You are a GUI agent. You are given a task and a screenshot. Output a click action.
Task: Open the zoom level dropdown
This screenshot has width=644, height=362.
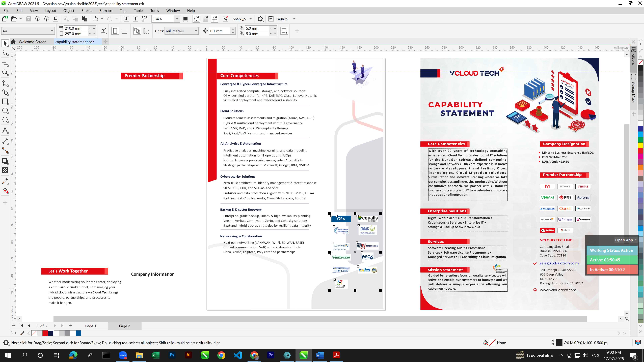177,19
